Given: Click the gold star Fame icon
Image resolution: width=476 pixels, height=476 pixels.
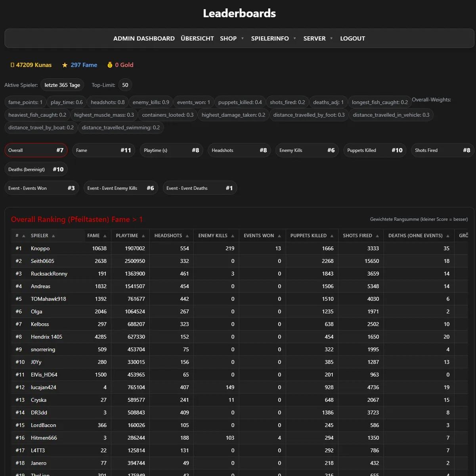Looking at the screenshot, I should click(65, 65).
